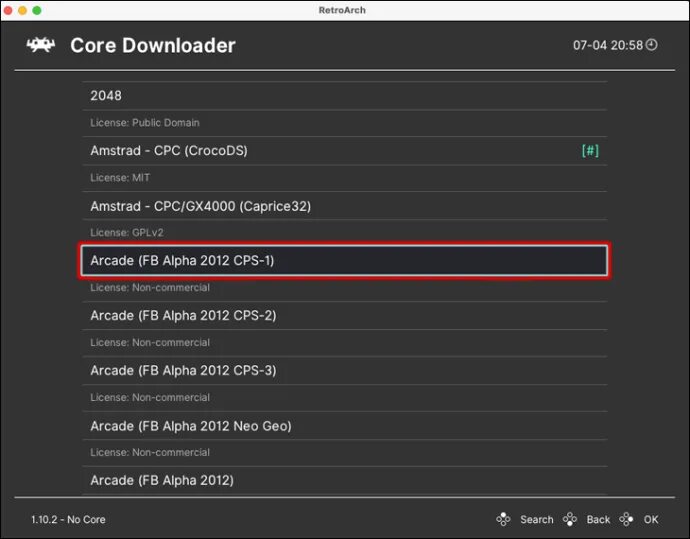Select the 2048 core entry
This screenshot has height=539, width=690.
click(x=345, y=95)
